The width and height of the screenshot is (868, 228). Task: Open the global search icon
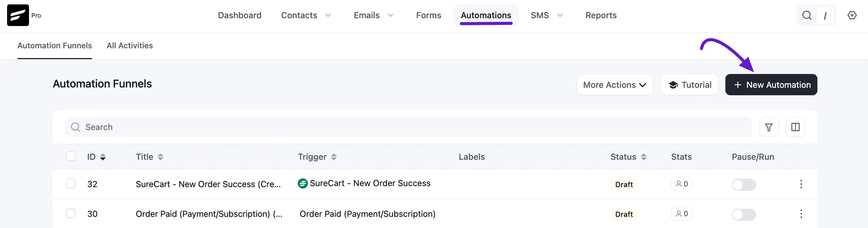[x=807, y=15]
